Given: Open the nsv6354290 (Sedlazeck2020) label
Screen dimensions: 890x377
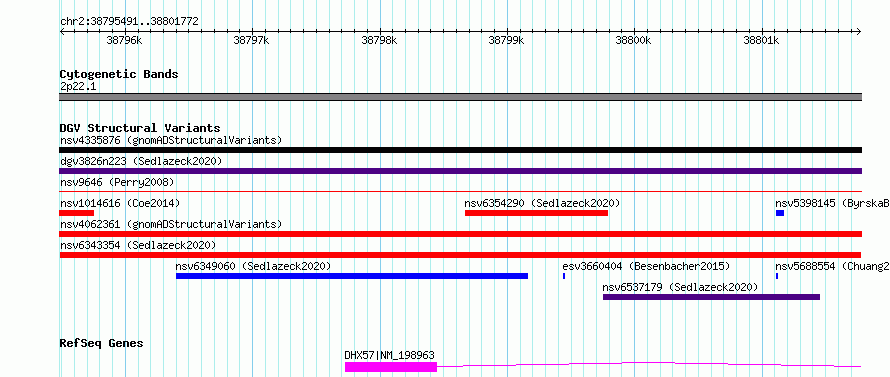Looking at the screenshot, I should 542,203.
